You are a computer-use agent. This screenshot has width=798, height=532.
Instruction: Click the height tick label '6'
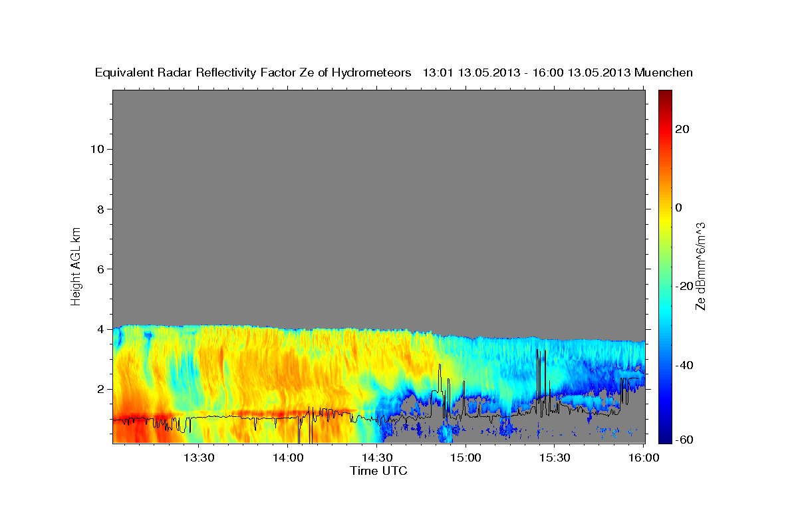99,269
